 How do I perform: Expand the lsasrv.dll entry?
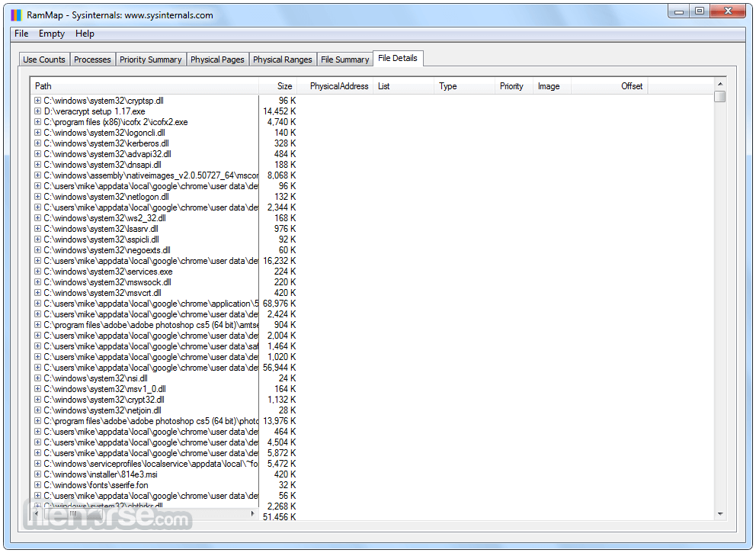(37, 228)
